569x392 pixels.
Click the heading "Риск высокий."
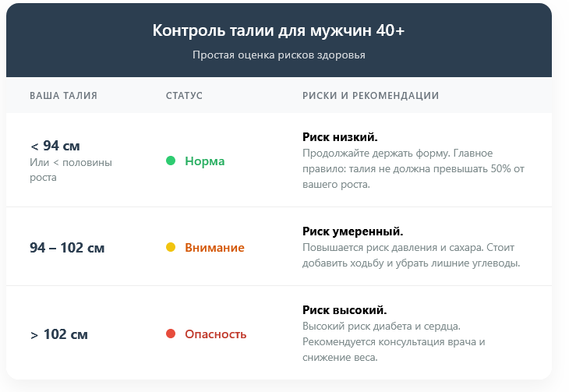point(345,310)
